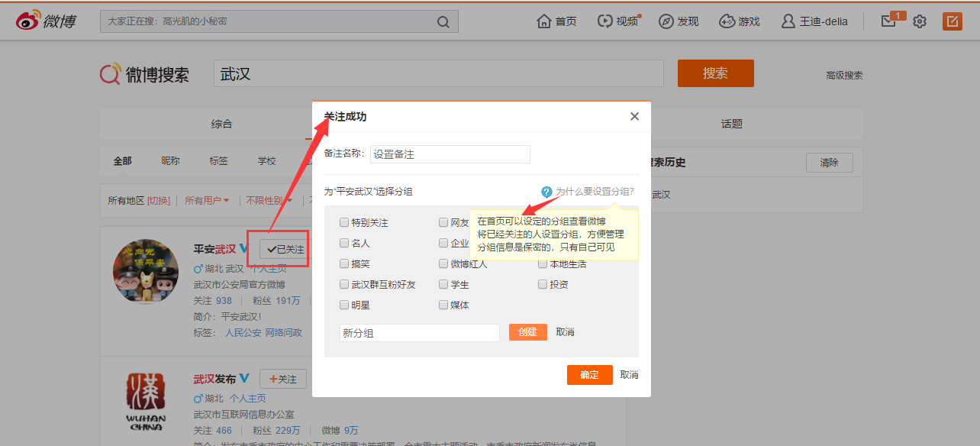Image resolution: width=980 pixels, height=446 pixels.
Task: Click the 网络问政 tag link
Action: pos(284,333)
